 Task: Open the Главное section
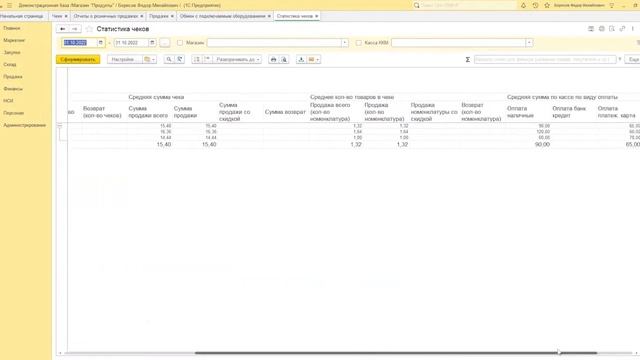(12, 28)
